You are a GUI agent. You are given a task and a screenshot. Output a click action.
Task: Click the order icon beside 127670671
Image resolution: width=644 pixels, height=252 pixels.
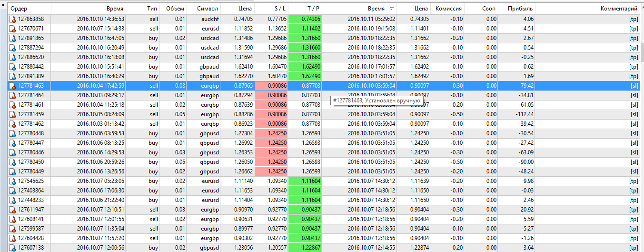tap(13, 29)
